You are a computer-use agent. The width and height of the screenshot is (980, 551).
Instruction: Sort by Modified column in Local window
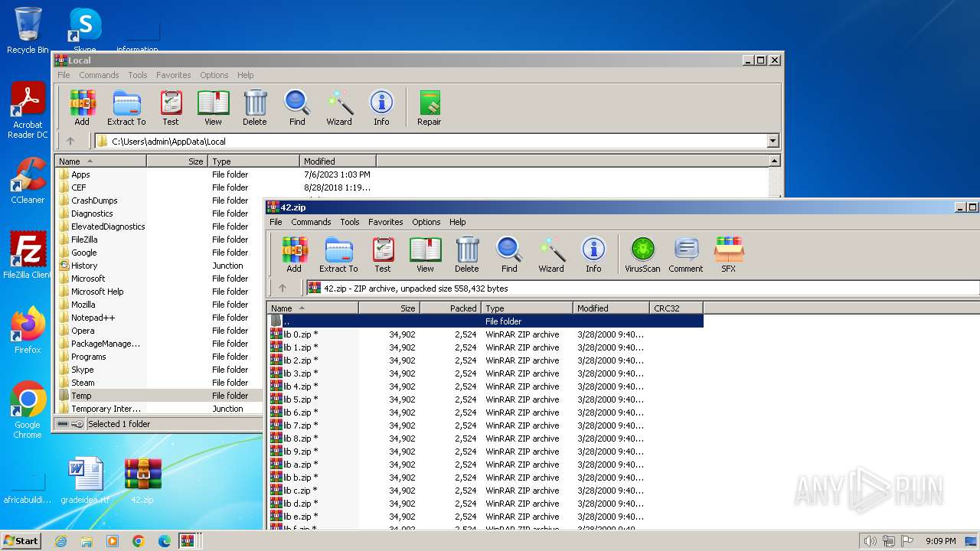point(338,161)
